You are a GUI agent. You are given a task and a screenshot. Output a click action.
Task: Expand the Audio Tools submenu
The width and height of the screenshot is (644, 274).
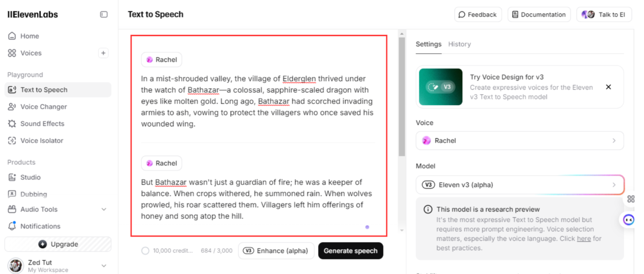(104, 209)
